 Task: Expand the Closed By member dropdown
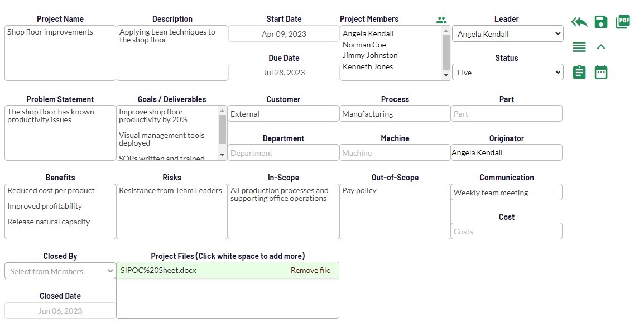[60, 271]
